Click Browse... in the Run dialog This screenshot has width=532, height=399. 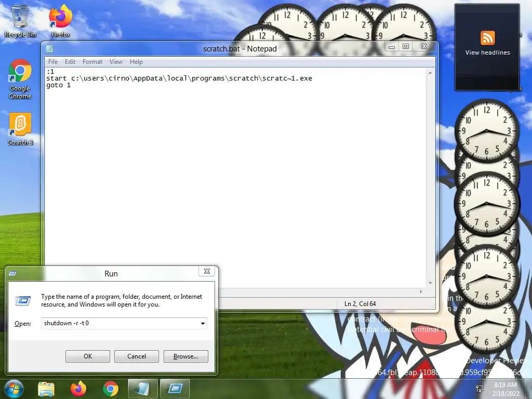pos(185,356)
